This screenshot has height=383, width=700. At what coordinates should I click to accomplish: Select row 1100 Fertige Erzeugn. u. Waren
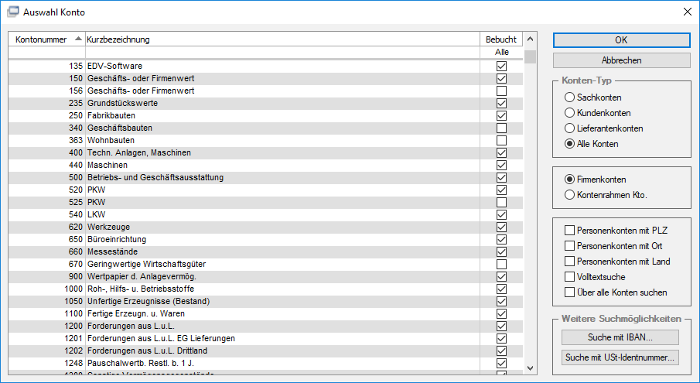point(266,314)
